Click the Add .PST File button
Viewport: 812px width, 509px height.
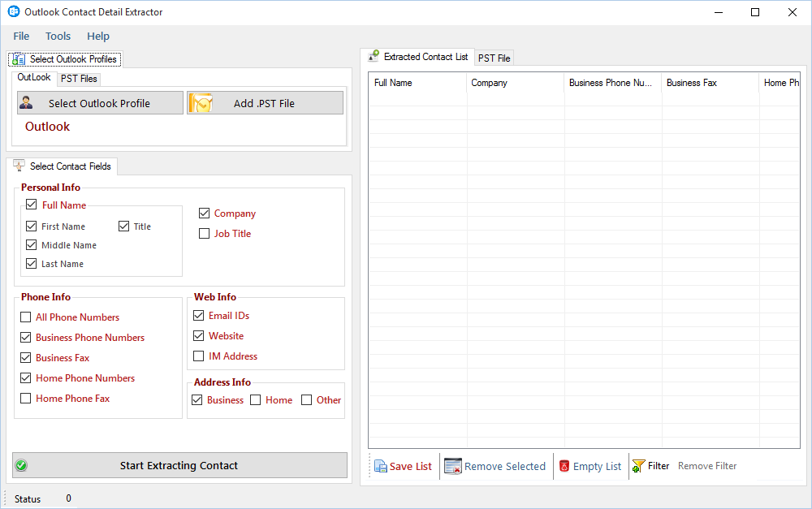(265, 102)
